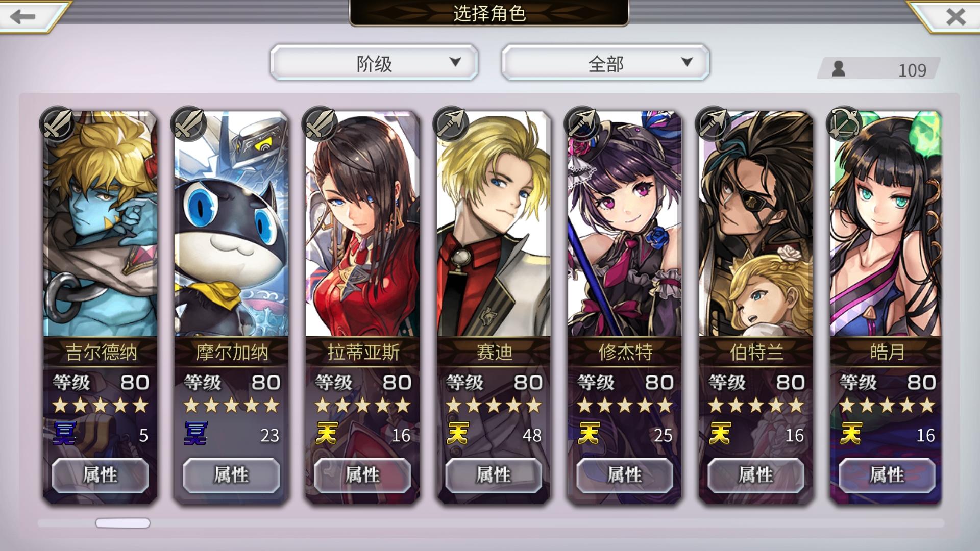This screenshot has height=551, width=980.
Task: Show 属性 for 拉蒂亚斯
Action: (x=362, y=475)
